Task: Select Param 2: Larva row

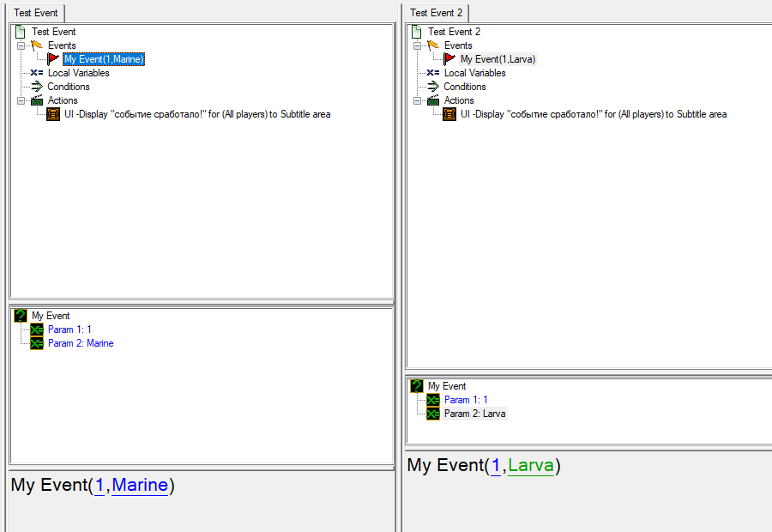Action: pyautogui.click(x=475, y=414)
